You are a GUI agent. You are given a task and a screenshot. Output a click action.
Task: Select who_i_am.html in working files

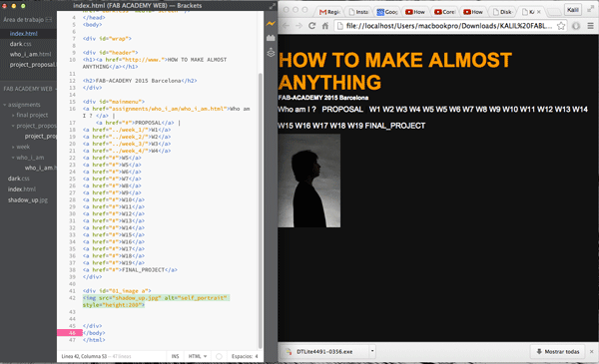31,54
